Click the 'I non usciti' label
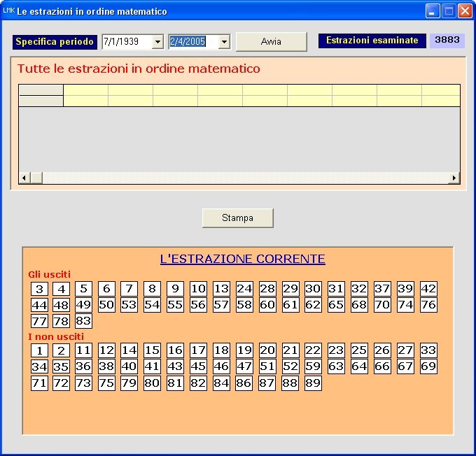Image resolution: width=476 pixels, height=456 pixels. coord(56,337)
